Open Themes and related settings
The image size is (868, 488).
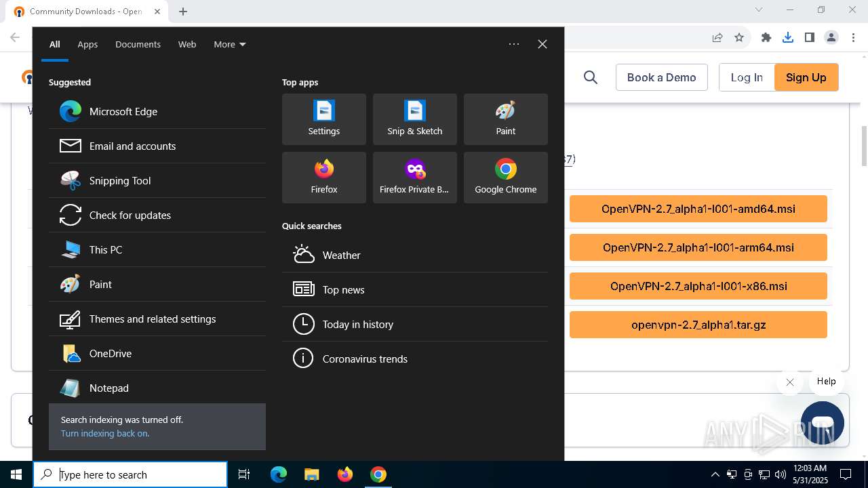tap(157, 319)
